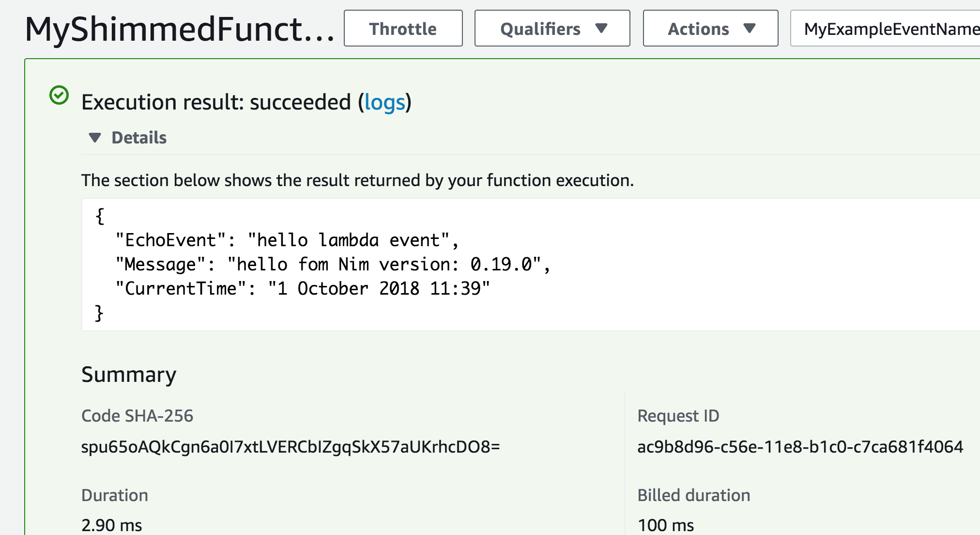The width and height of the screenshot is (980, 535).
Task: Collapse the Details section
Action: (x=138, y=138)
